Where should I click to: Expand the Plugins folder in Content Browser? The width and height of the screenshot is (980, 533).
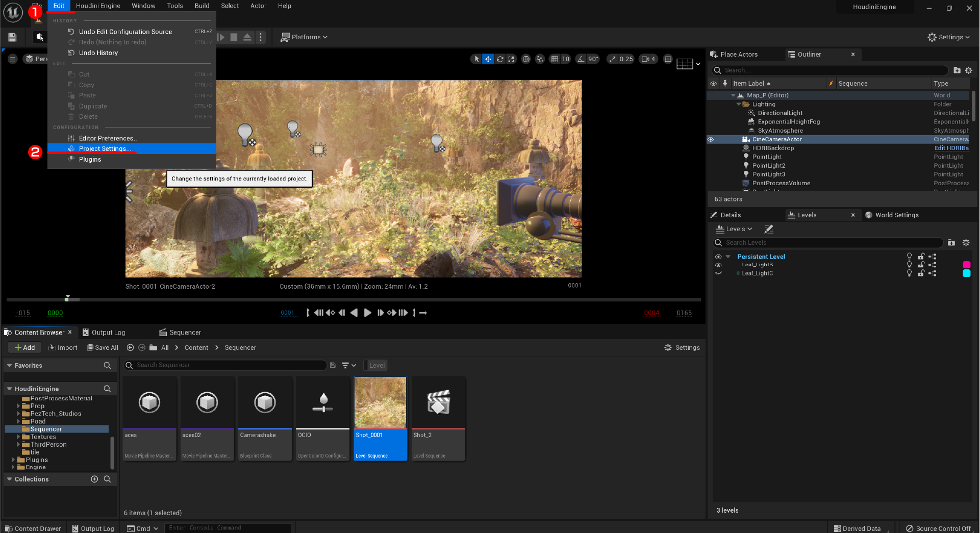coord(14,460)
